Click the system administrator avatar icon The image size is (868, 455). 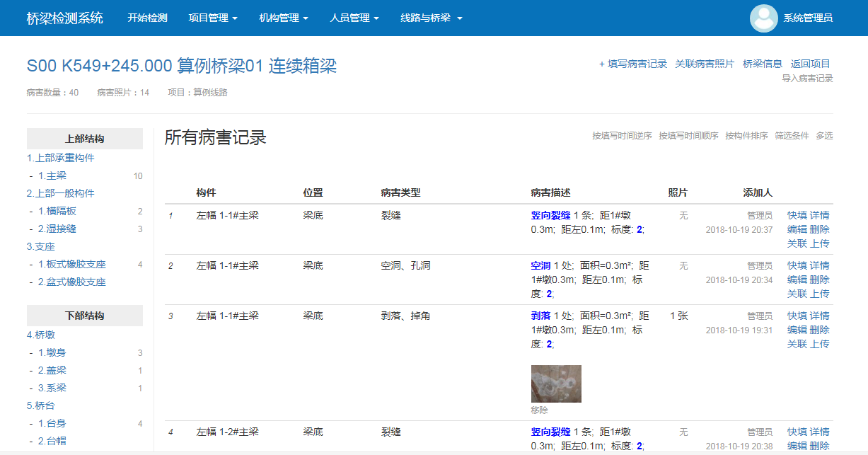tap(763, 18)
